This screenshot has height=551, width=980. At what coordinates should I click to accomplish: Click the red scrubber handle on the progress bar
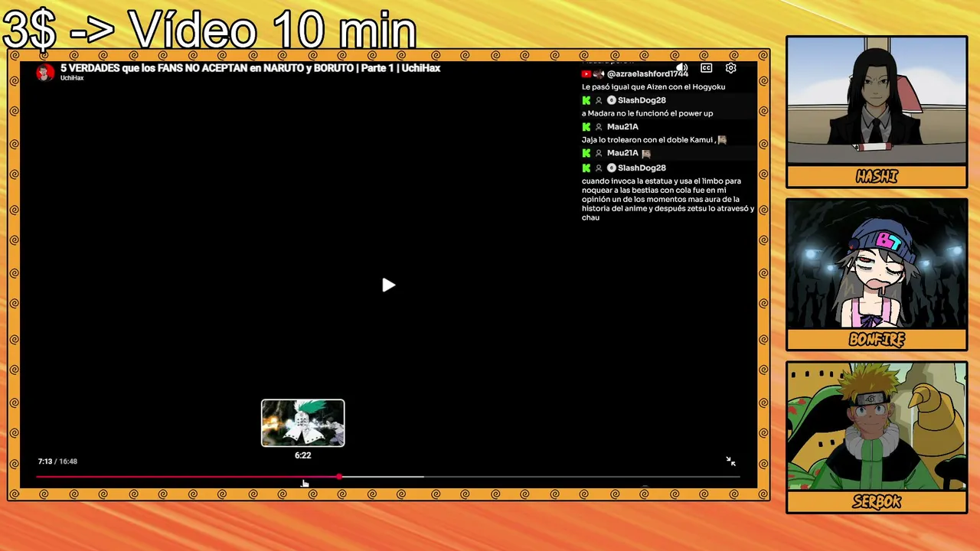click(339, 477)
